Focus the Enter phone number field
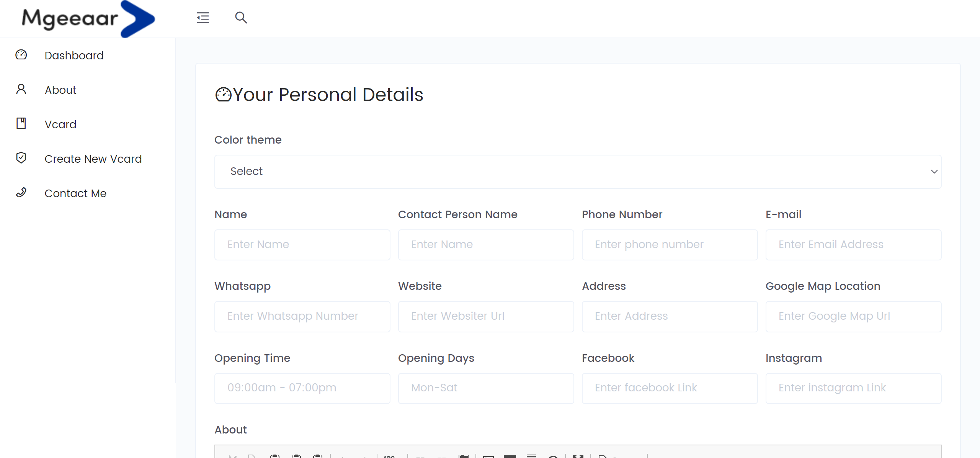The width and height of the screenshot is (980, 458). click(x=670, y=245)
